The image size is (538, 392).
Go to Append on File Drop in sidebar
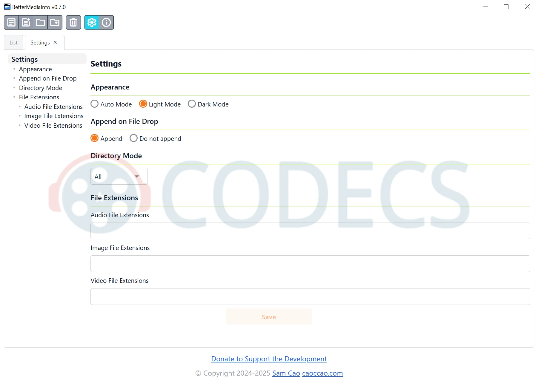click(48, 78)
